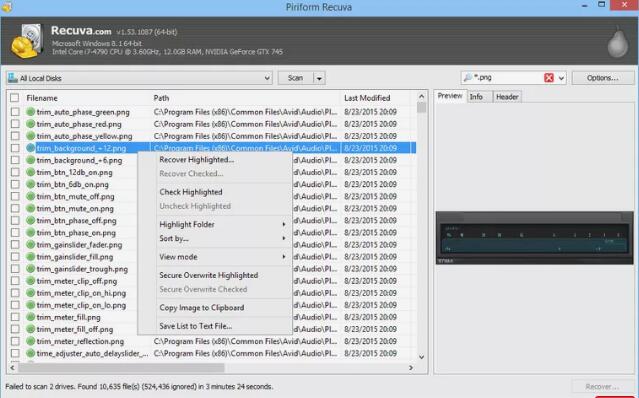Click green status icon for time_adjuster_auto_delayslider

coord(30,353)
